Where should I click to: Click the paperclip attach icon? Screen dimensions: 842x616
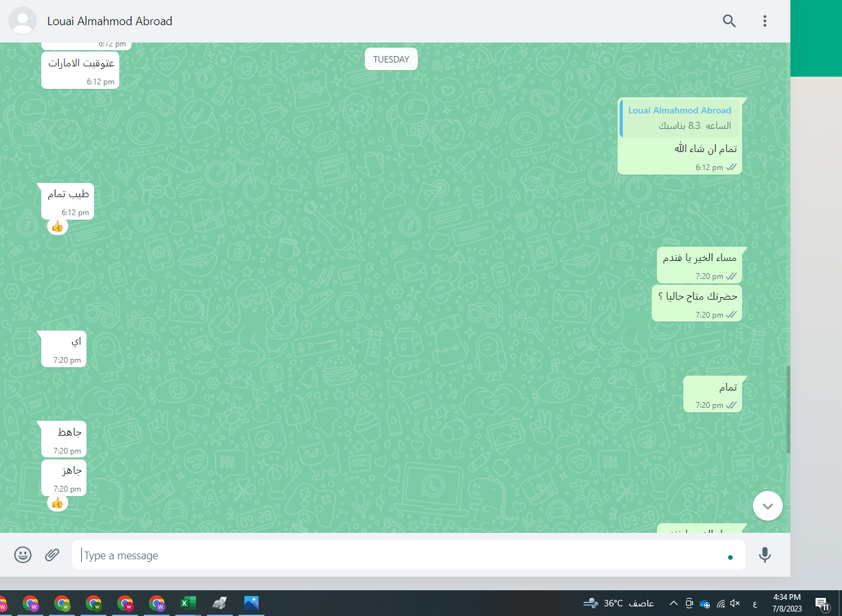tap(52, 555)
